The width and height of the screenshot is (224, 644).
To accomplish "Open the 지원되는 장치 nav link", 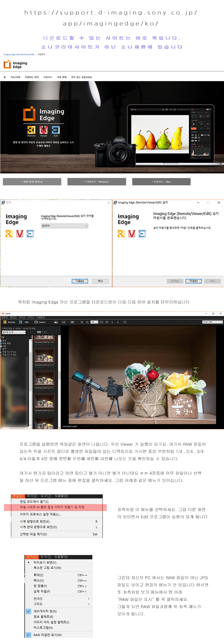I will (32, 77).
